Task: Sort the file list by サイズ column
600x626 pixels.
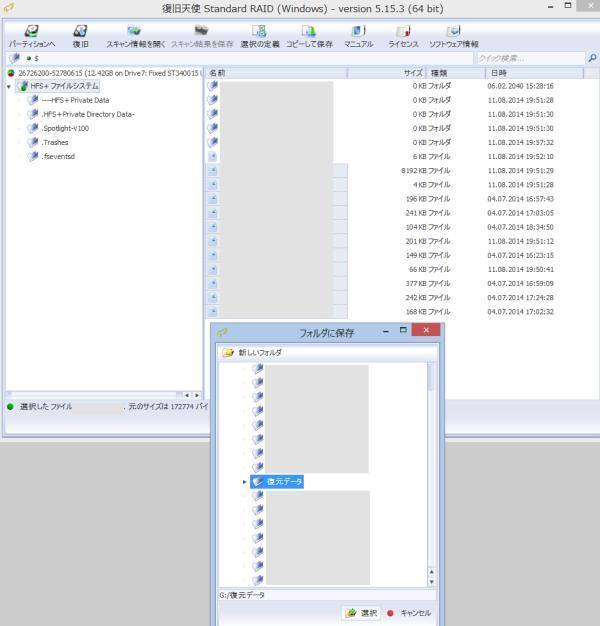Action: [x=413, y=73]
